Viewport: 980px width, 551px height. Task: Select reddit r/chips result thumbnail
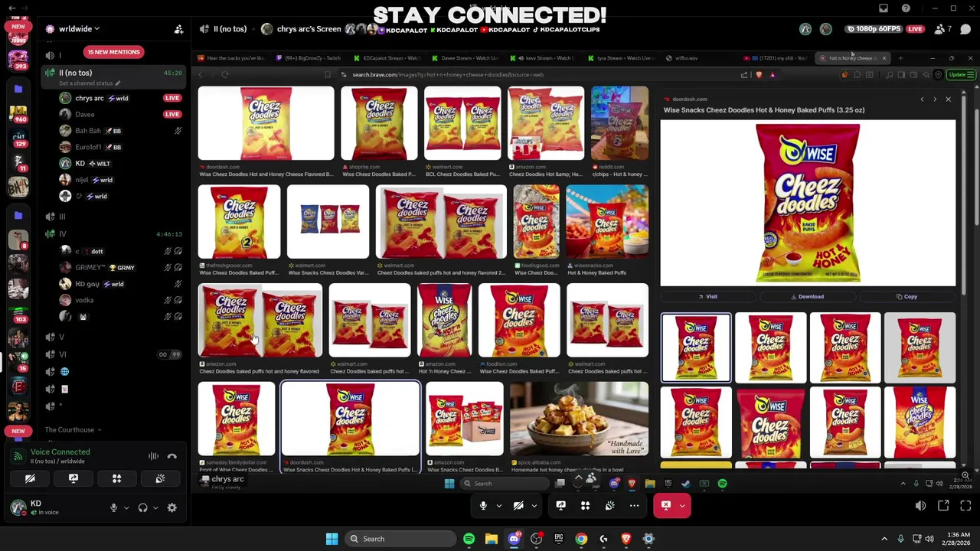(x=619, y=123)
